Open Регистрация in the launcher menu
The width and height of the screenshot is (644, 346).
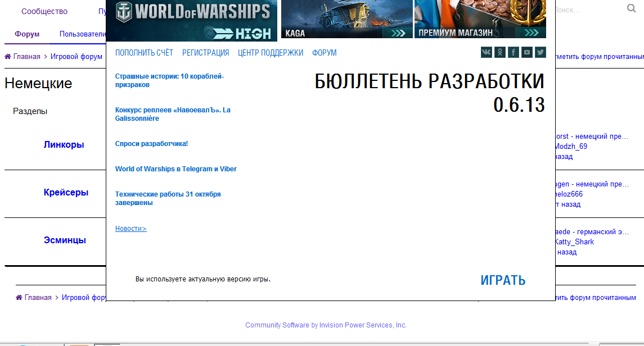tap(205, 53)
